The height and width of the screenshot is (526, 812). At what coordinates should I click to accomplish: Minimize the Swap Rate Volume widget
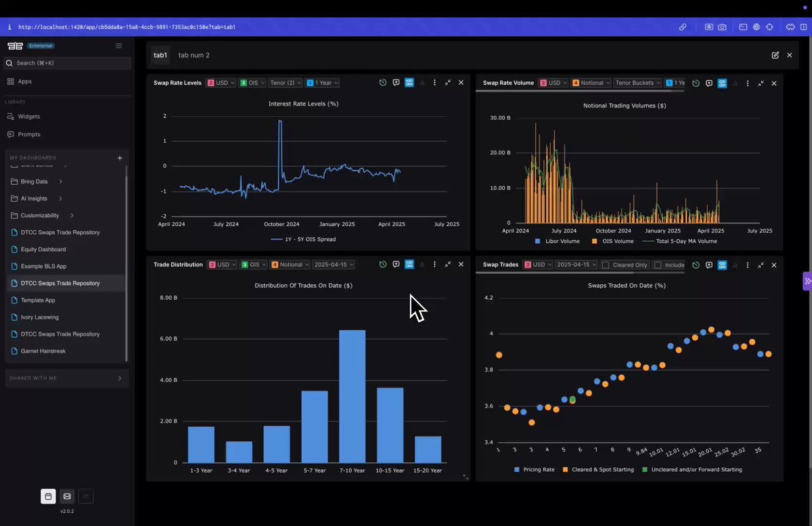(x=761, y=83)
